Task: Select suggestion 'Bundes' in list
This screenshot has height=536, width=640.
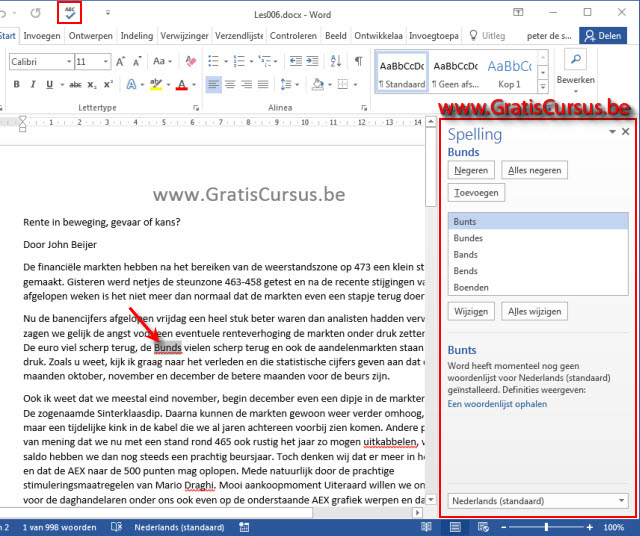Action: pos(538,238)
